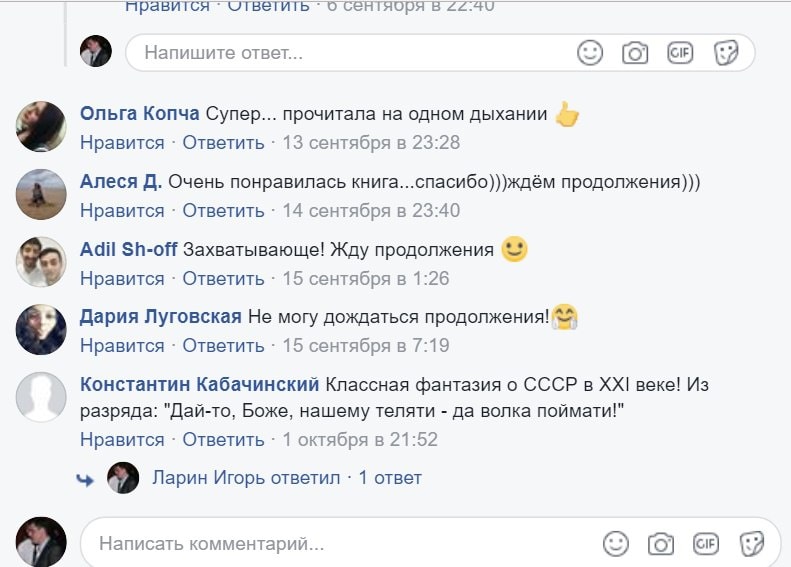Reply to Дария Луговская's comment

(x=223, y=346)
